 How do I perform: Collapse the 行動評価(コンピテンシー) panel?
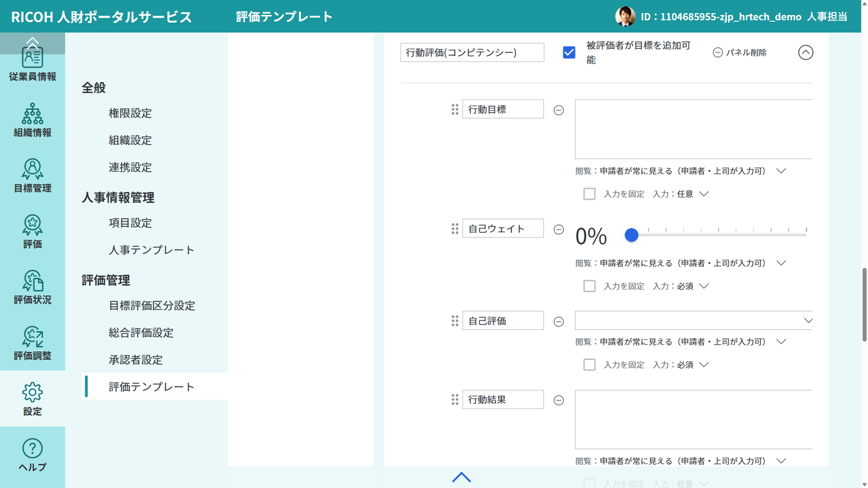(805, 53)
